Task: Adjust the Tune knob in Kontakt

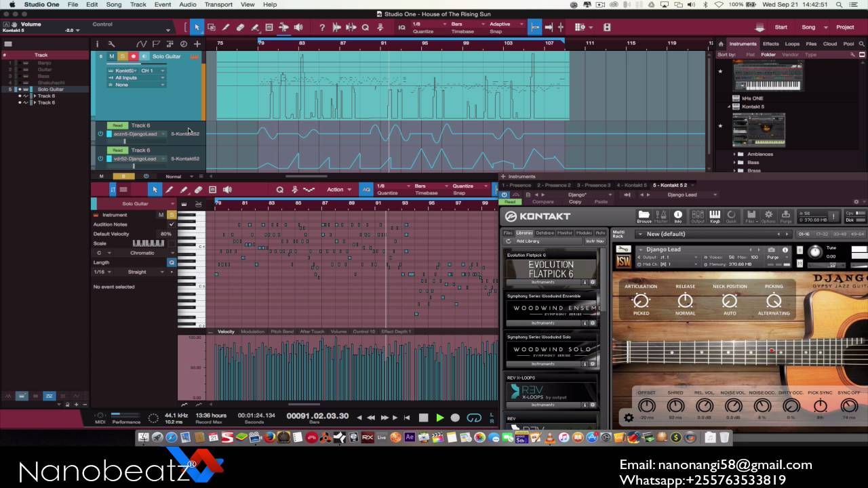Action: click(x=815, y=252)
